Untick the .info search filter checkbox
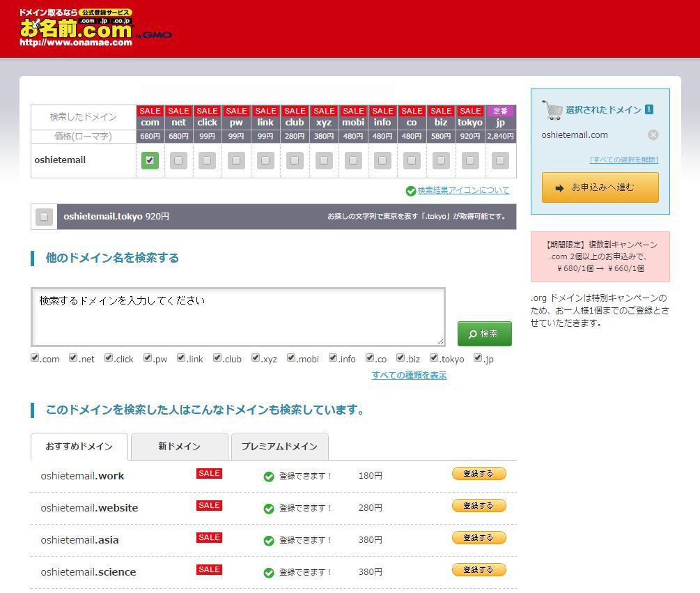Image resolution: width=700 pixels, height=593 pixels. (x=333, y=357)
